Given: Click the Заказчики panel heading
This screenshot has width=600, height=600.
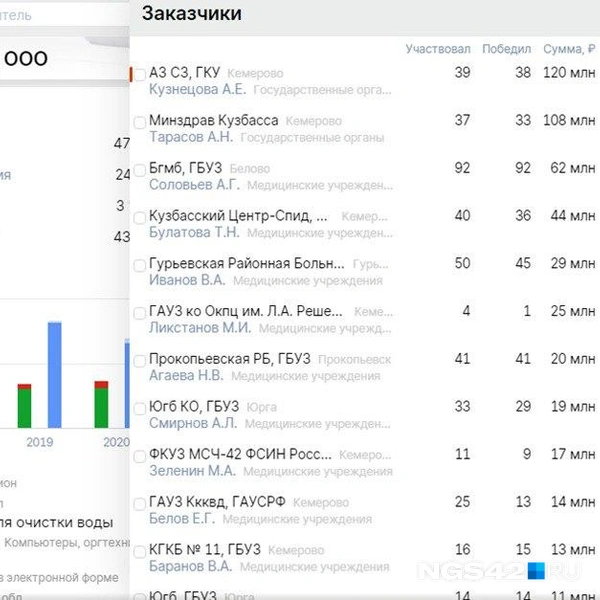Looking at the screenshot, I should (192, 14).
